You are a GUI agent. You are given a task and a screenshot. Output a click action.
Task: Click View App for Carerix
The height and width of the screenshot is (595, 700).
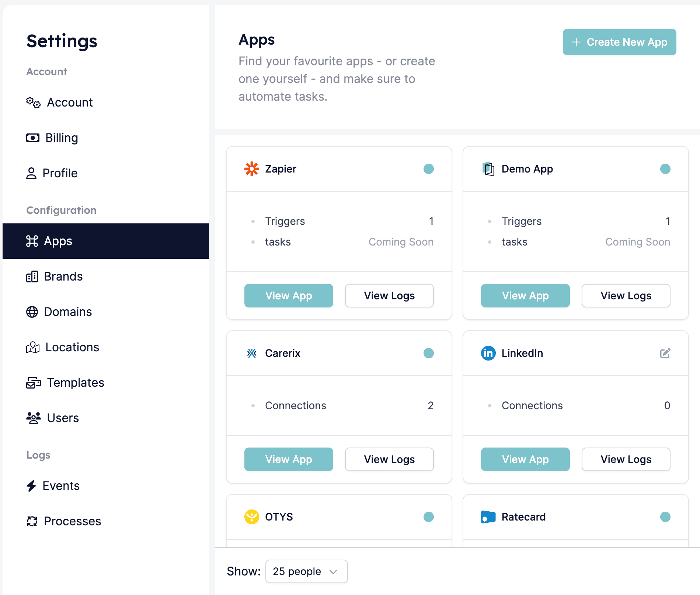coord(289,459)
